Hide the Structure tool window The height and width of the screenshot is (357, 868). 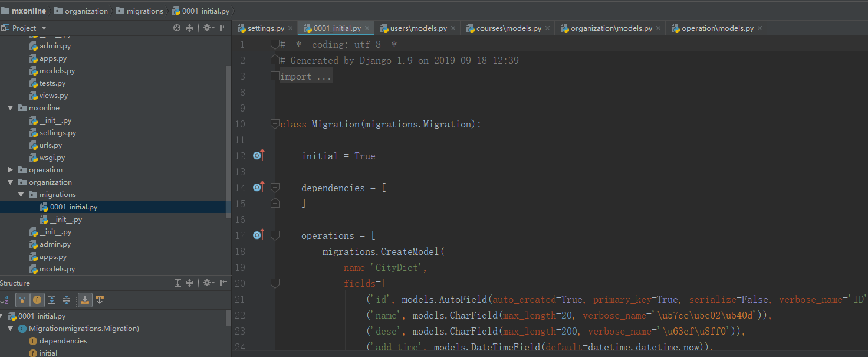[x=223, y=283]
